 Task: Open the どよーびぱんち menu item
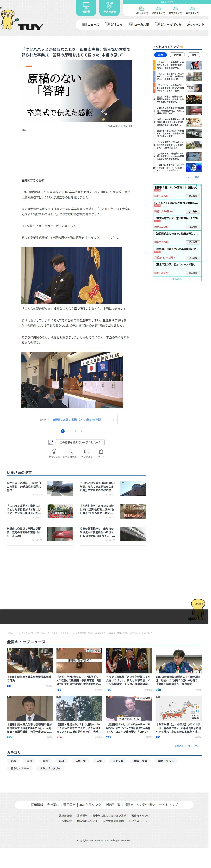168,25
